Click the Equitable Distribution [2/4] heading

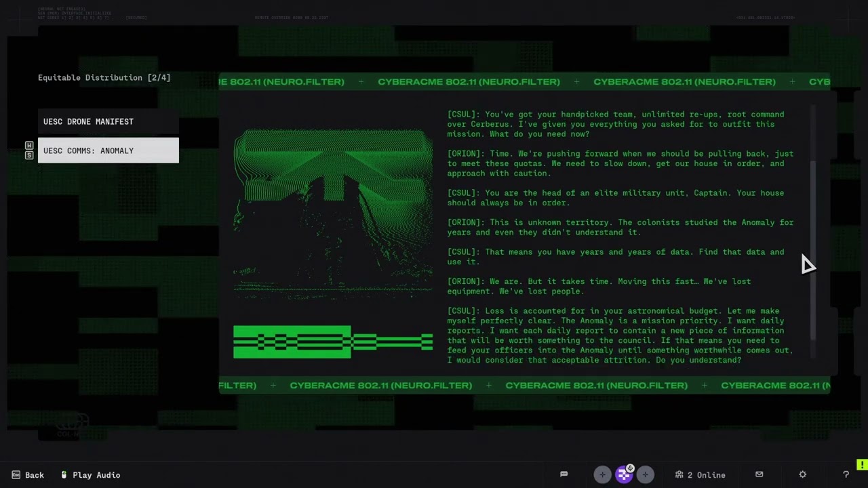coord(104,78)
